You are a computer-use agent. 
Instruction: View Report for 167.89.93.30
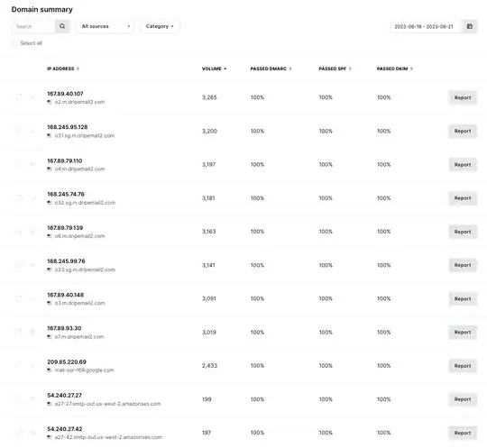click(463, 333)
